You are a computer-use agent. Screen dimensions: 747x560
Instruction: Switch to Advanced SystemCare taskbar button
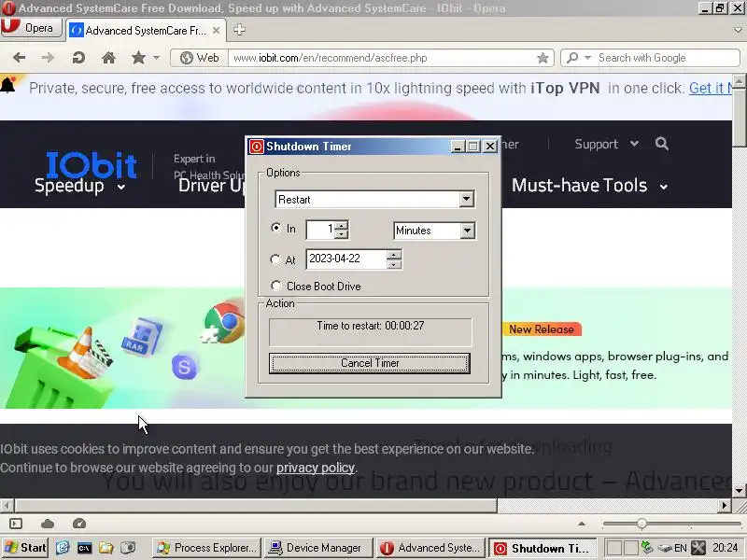pos(431,548)
